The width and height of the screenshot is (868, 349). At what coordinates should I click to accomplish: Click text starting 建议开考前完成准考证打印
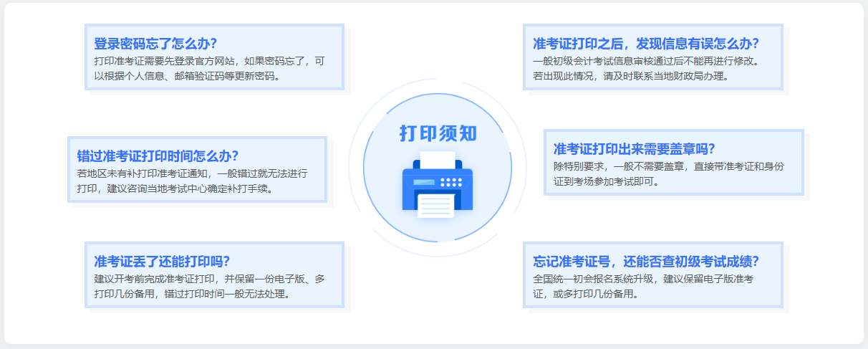click(209, 278)
